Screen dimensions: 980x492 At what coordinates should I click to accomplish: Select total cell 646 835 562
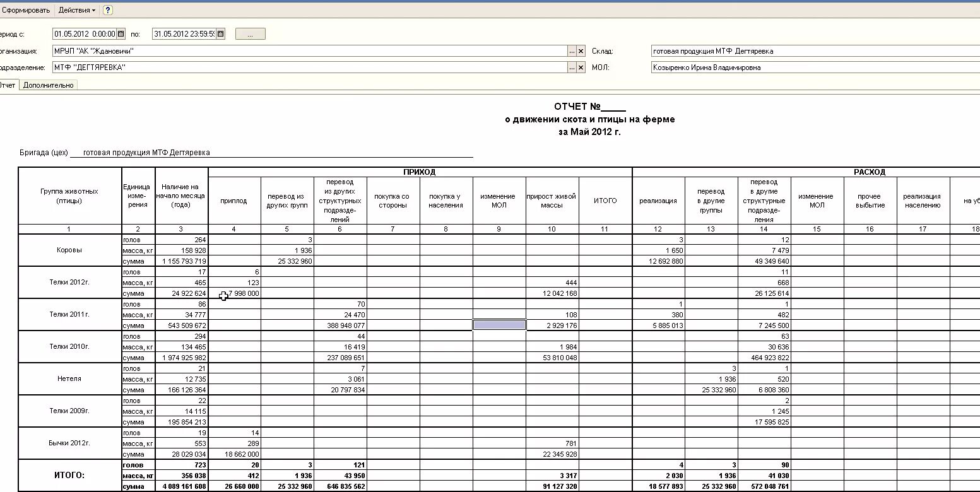pyautogui.click(x=340, y=486)
